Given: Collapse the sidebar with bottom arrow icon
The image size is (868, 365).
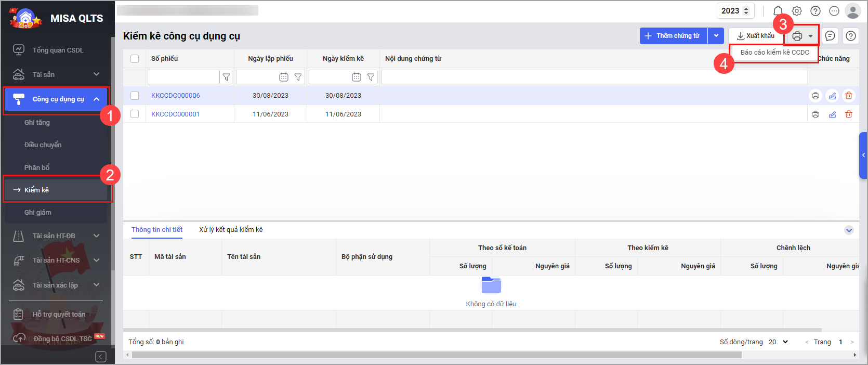Looking at the screenshot, I should (x=101, y=357).
